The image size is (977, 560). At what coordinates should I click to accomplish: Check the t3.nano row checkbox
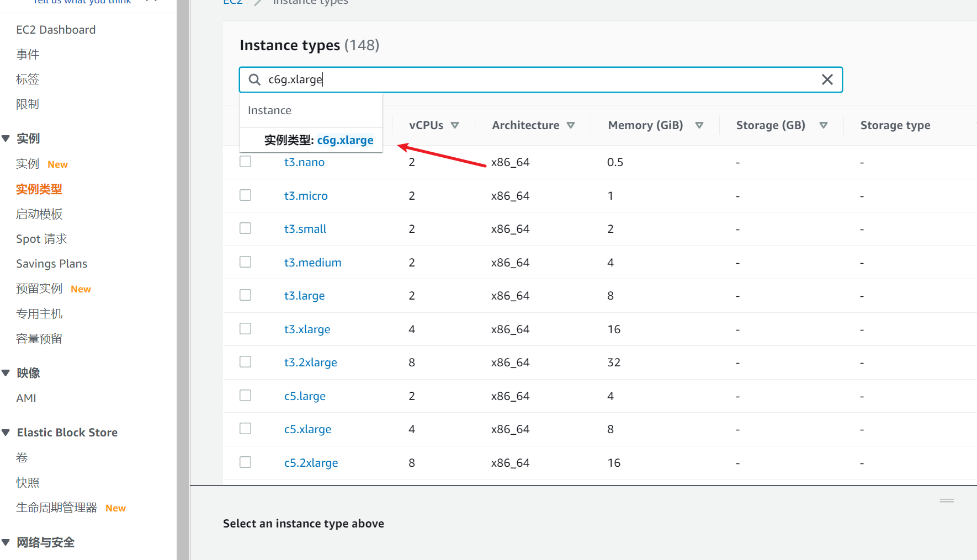click(246, 161)
